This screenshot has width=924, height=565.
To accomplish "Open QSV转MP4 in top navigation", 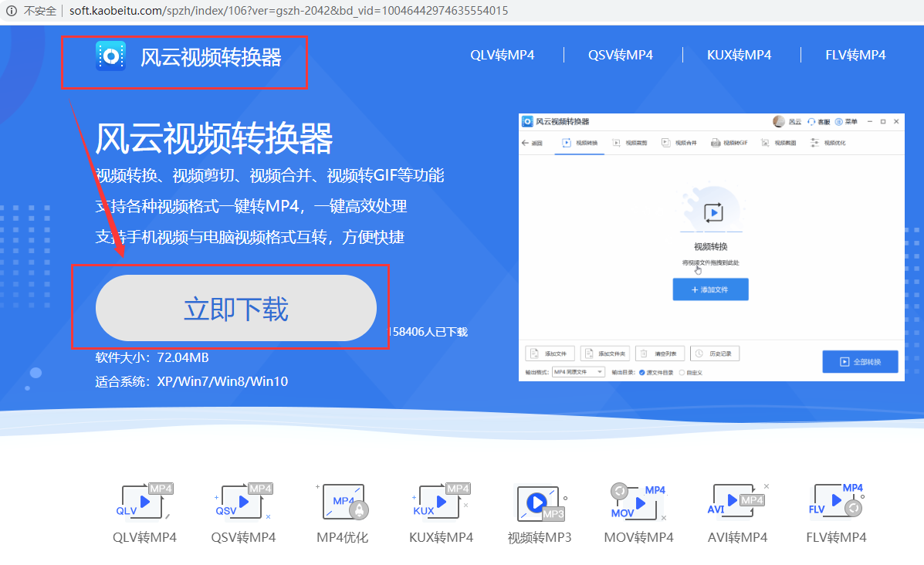I will 620,55.
